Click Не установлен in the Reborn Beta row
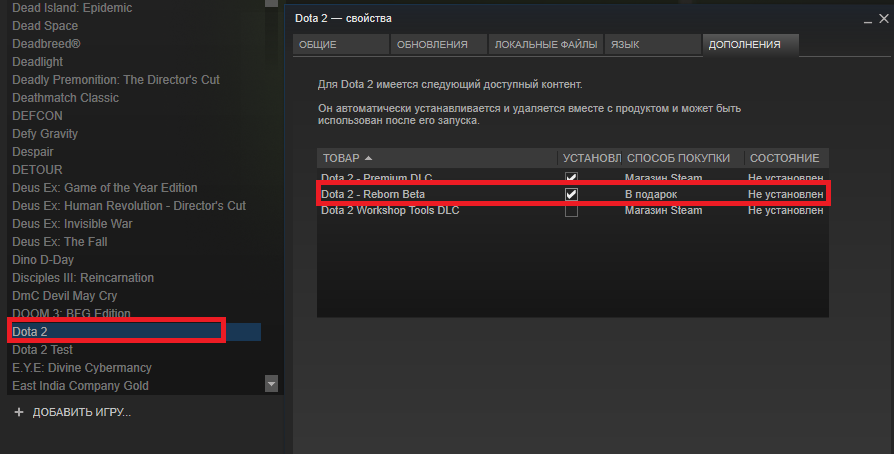Image resolution: width=894 pixels, height=454 pixels. [786, 194]
